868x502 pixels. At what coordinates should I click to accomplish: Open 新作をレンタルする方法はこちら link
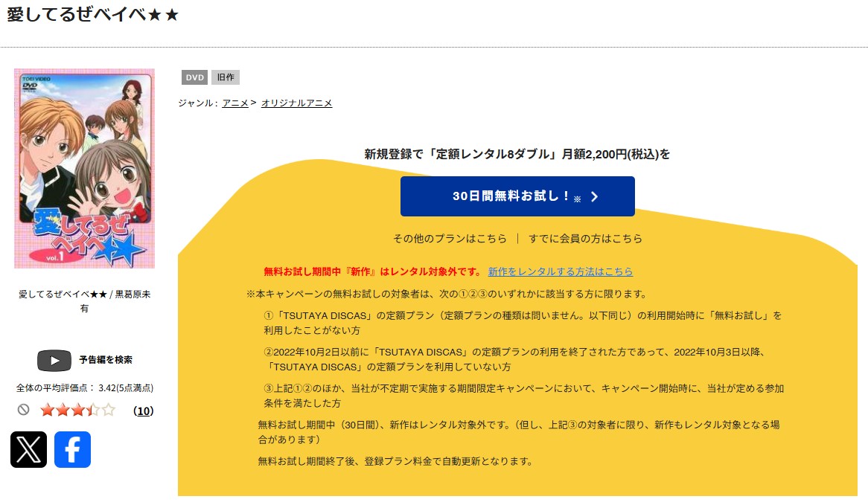pos(561,271)
